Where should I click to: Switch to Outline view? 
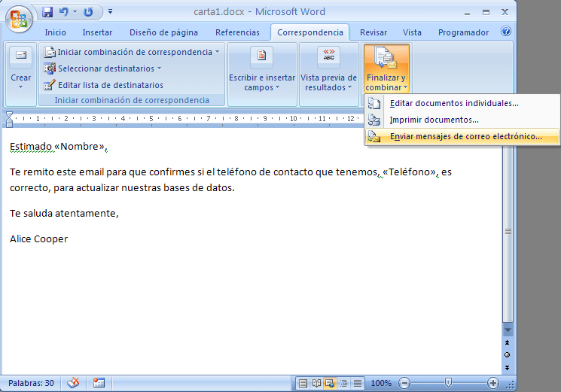click(x=343, y=384)
